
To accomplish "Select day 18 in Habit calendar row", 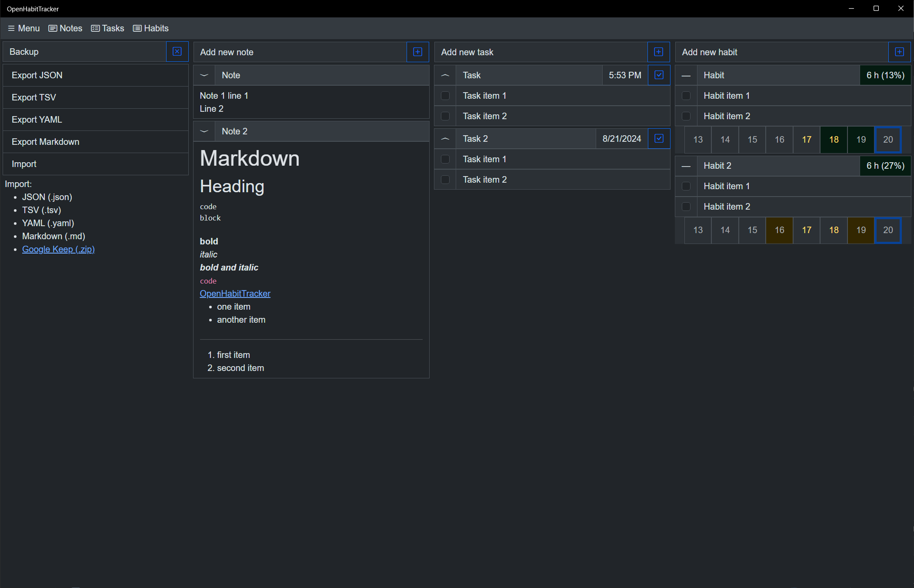I will [x=834, y=140].
